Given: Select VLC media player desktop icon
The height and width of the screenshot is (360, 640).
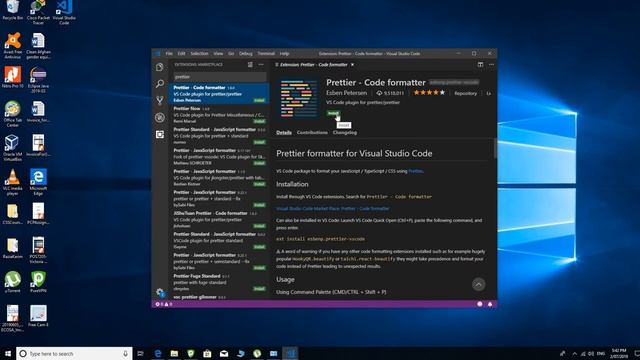Looking at the screenshot, I should coord(13,182).
